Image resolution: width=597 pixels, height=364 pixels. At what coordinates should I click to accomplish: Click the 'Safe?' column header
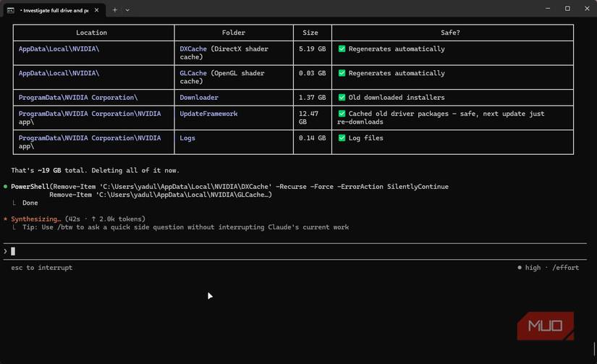click(x=450, y=33)
